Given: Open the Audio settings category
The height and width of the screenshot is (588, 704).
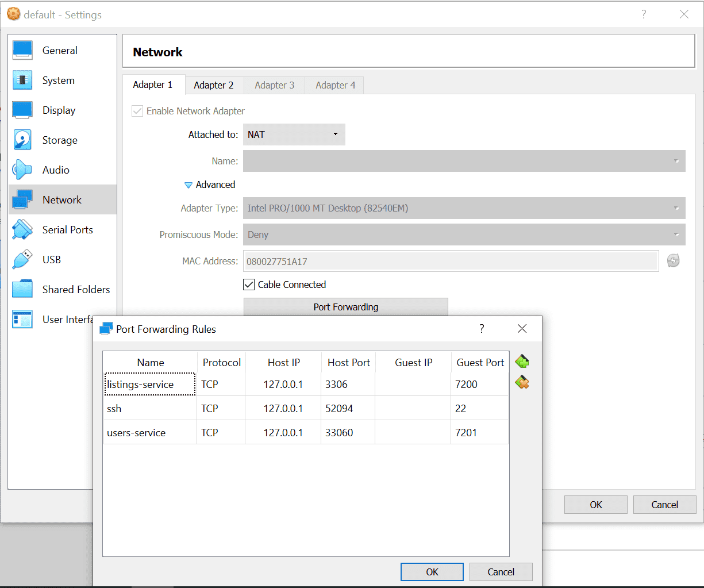Looking at the screenshot, I should [62, 170].
